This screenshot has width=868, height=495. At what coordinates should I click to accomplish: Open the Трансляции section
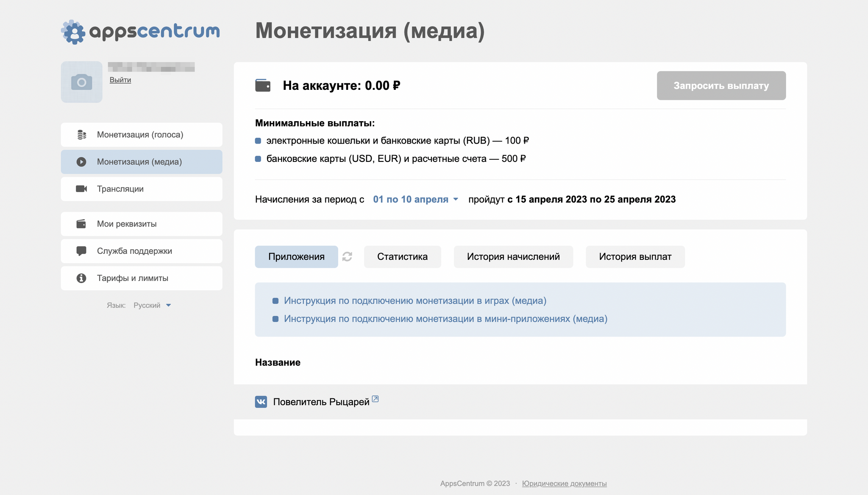pyautogui.click(x=142, y=189)
